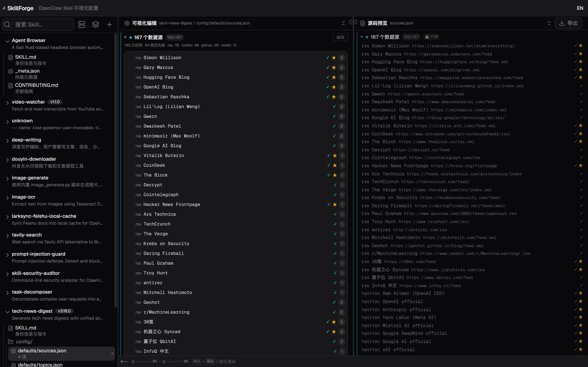The height and width of the screenshot is (367, 588).
Task: Toggle the star priority for CoinDesk
Action: (x=335, y=165)
